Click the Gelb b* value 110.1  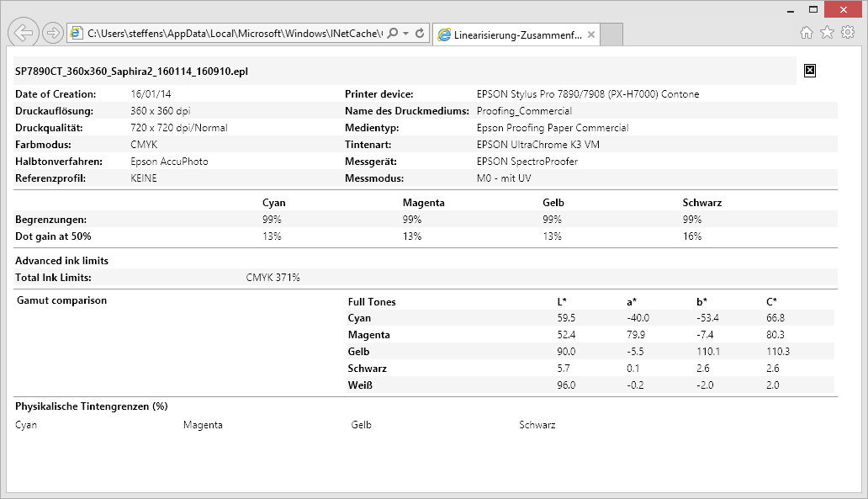(708, 352)
